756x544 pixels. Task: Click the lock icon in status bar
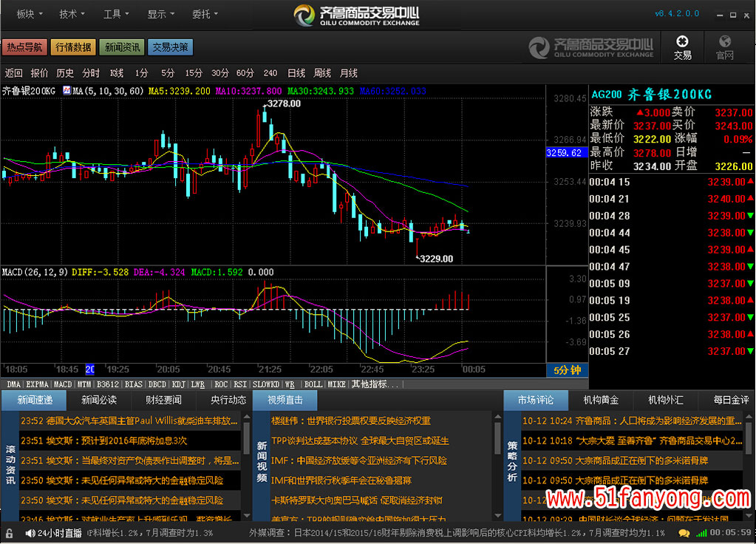click(x=9, y=533)
